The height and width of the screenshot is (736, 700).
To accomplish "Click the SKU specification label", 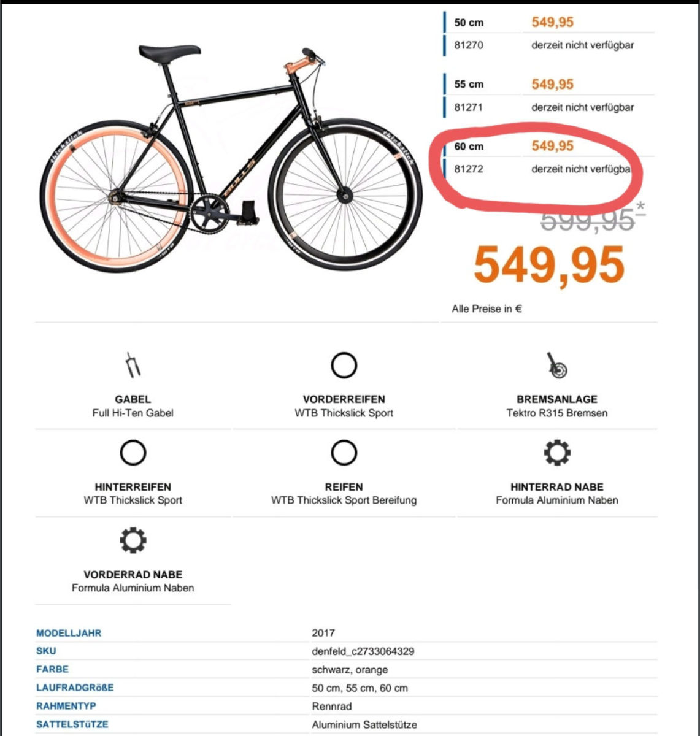I will (46, 651).
